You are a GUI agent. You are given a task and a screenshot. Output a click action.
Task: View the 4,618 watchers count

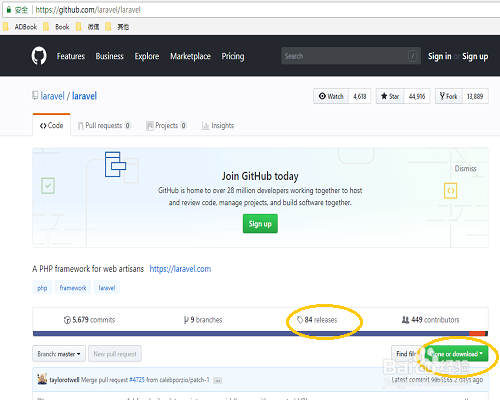click(x=360, y=96)
